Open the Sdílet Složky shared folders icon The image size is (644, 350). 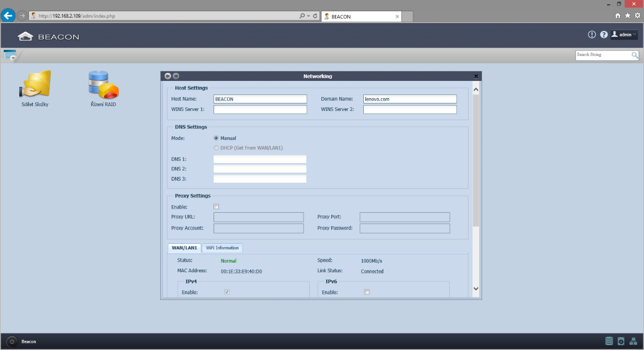35,86
